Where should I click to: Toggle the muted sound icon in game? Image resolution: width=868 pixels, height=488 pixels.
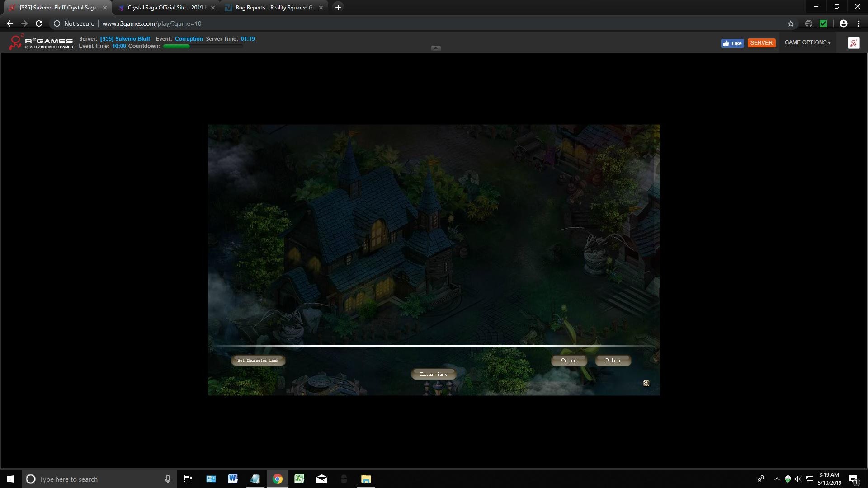point(646,383)
